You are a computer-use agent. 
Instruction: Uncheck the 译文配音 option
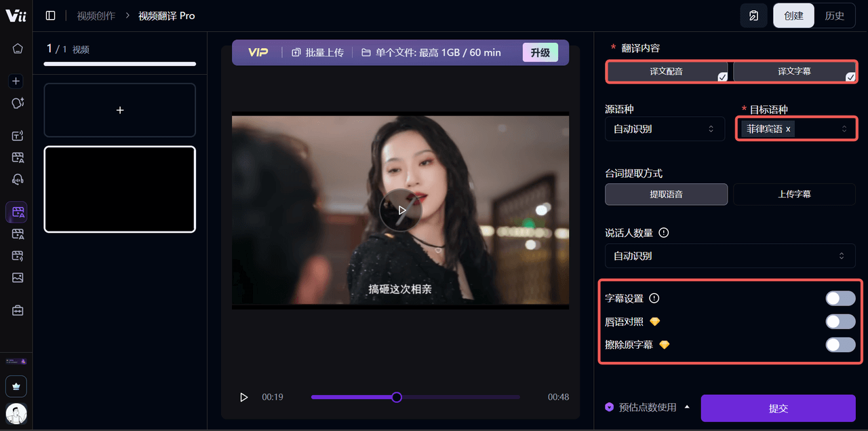pyautogui.click(x=667, y=71)
